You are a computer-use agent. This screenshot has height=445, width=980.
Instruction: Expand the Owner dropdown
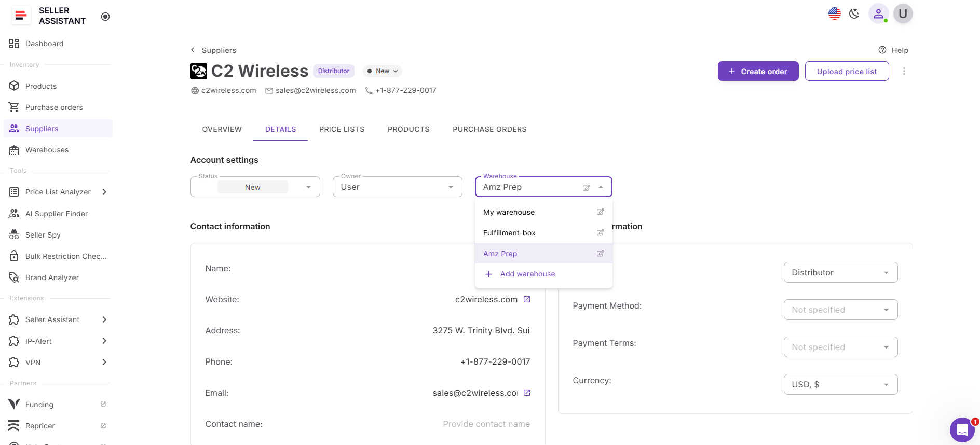(x=397, y=187)
